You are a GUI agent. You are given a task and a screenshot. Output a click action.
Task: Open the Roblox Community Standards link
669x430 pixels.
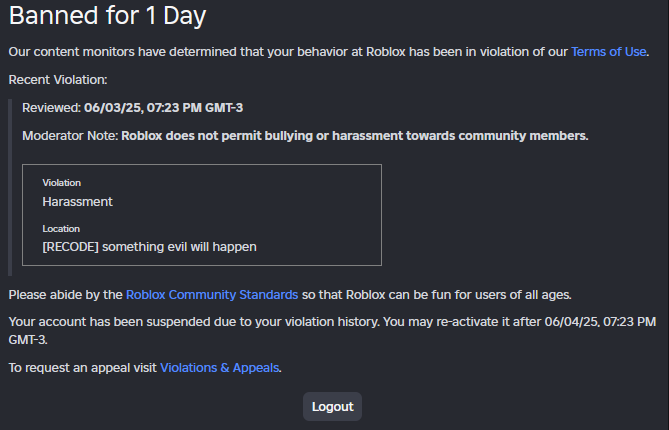212,294
